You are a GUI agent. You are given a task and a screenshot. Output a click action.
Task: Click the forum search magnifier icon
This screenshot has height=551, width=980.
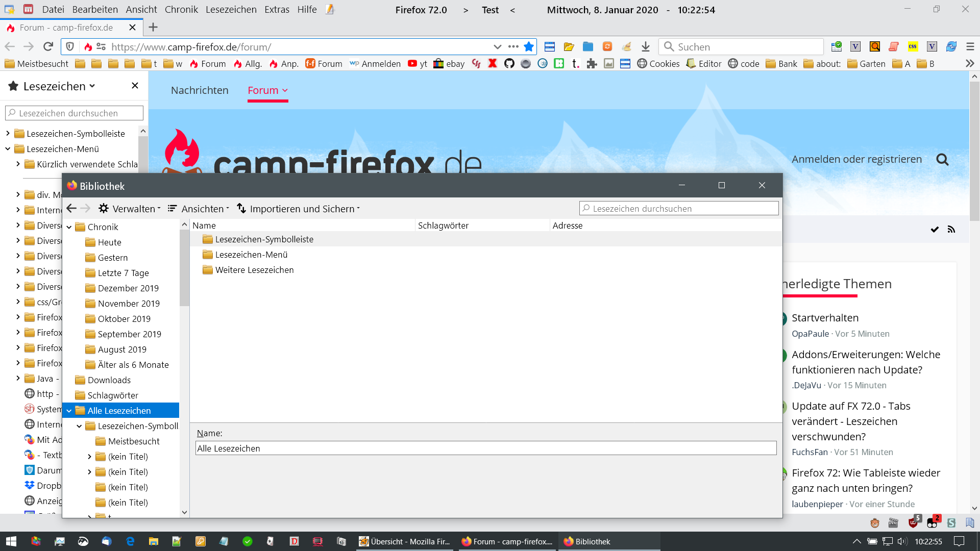coord(942,160)
